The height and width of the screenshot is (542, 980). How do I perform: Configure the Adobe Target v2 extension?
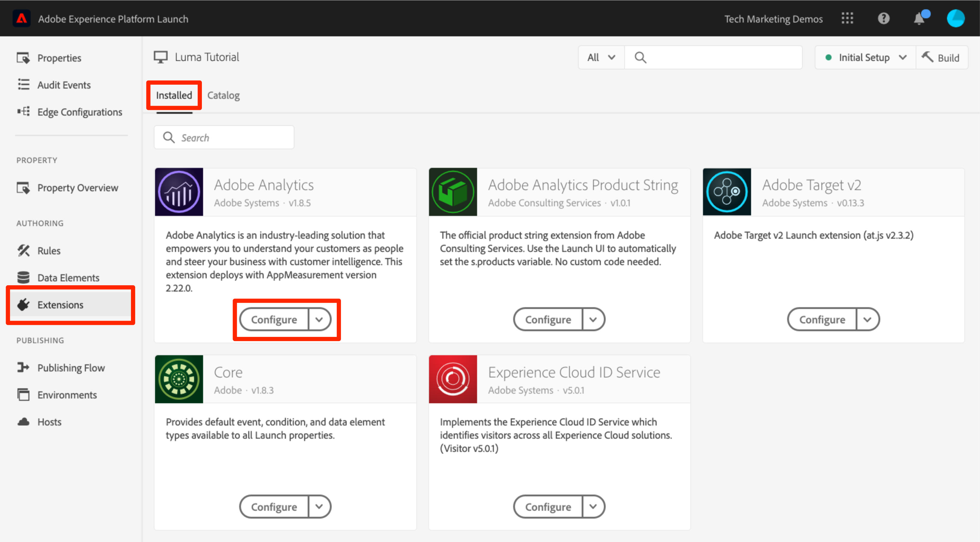822,319
